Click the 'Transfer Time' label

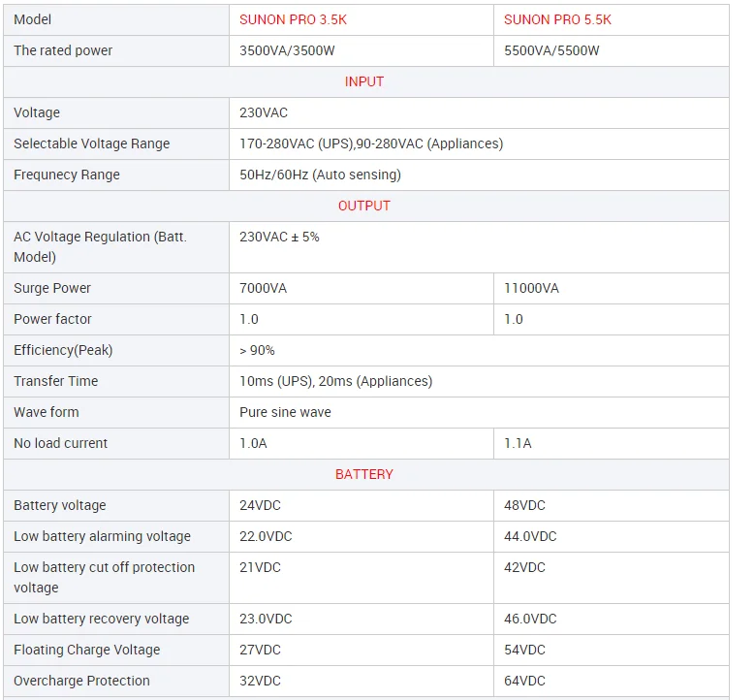[56, 381]
